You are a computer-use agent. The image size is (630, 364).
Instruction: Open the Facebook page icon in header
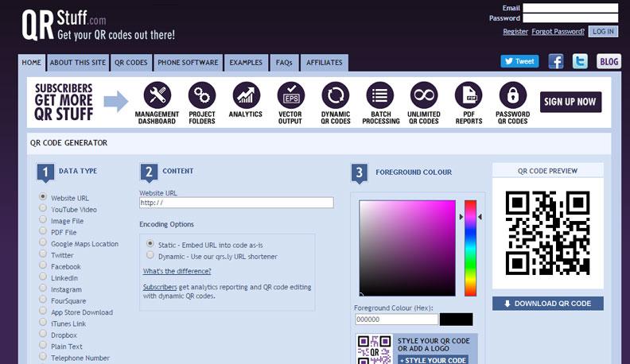(556, 61)
